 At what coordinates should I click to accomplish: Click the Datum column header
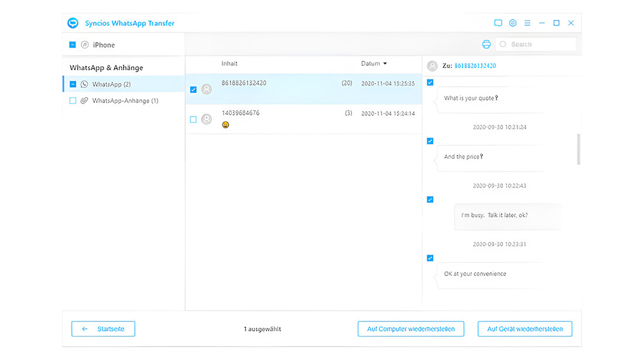click(371, 64)
